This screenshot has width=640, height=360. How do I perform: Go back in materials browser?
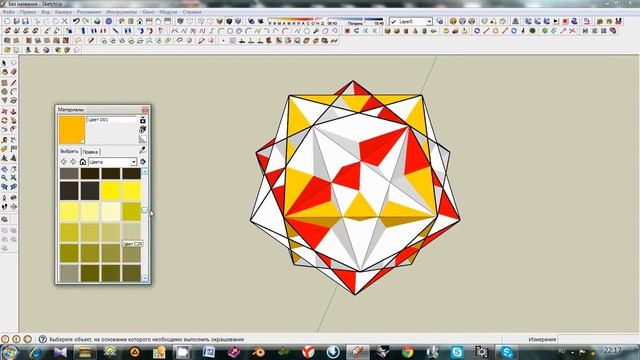coord(64,162)
